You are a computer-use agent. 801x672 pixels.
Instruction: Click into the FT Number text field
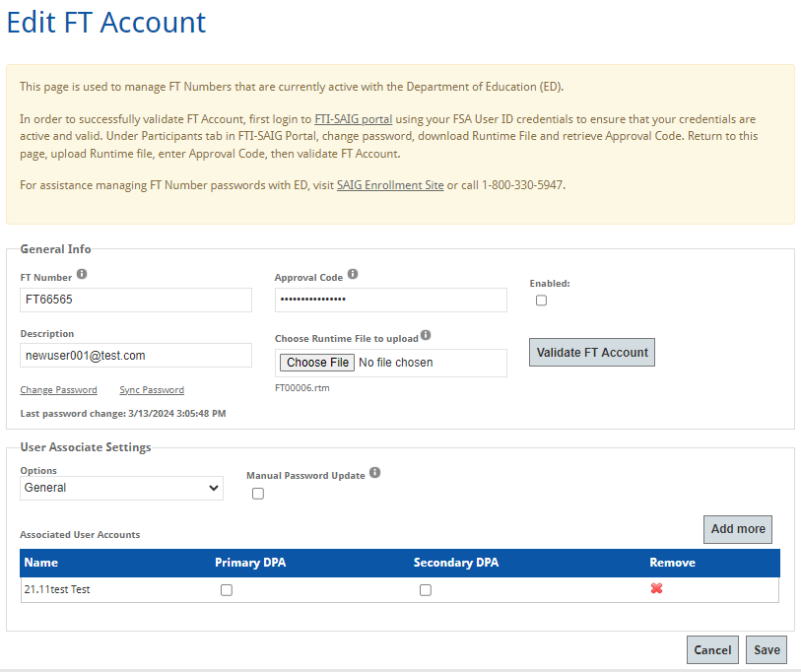click(x=136, y=301)
